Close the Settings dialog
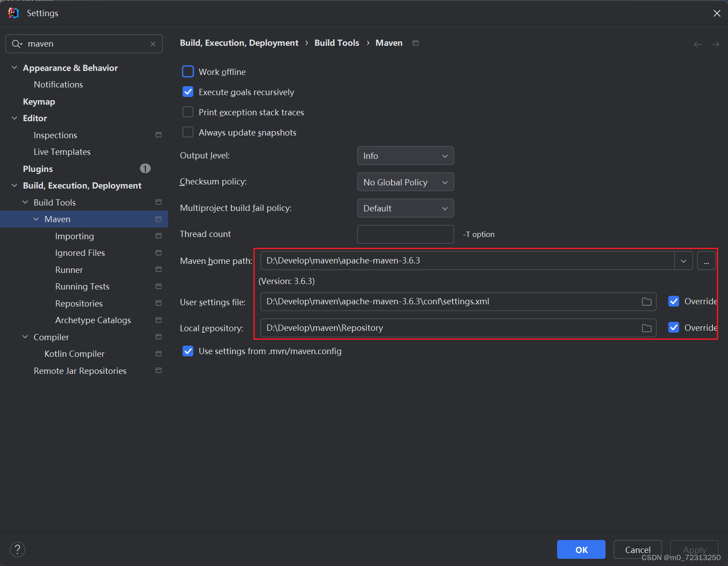Viewport: 728px width, 566px height. coord(717,13)
